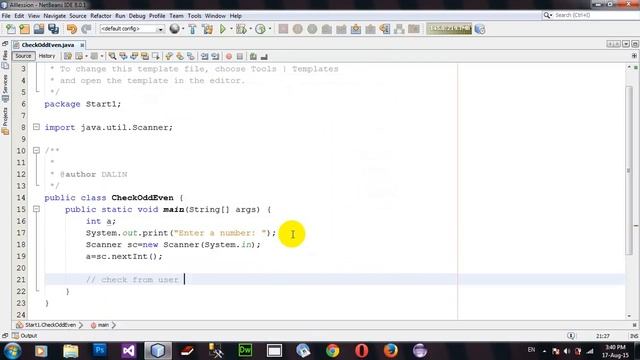
Task: Close the CheckOddEven.java tab
Action: [x=82, y=45]
